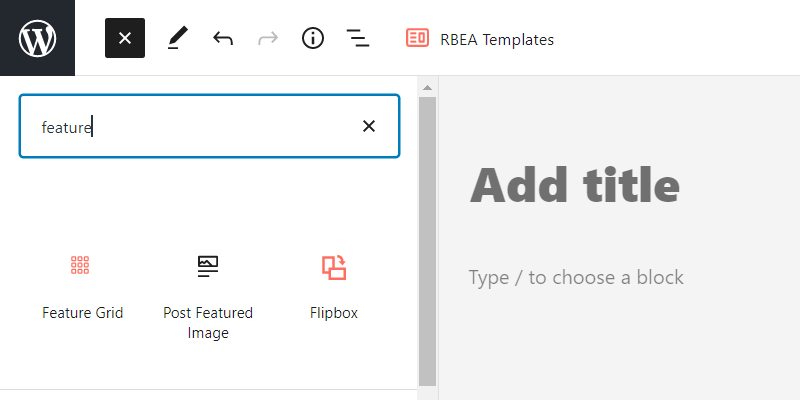This screenshot has height=400, width=800.
Task: Click the "Feature Grid" label
Action: click(82, 313)
